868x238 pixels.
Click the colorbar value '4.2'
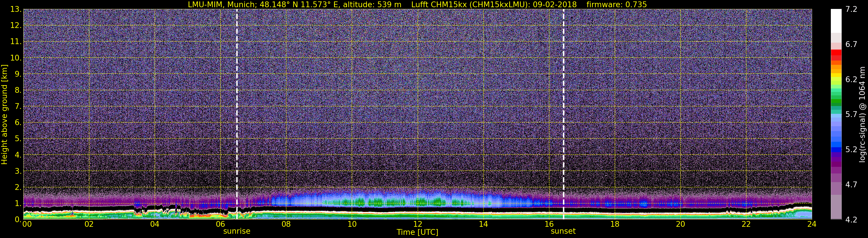(x=852, y=220)
